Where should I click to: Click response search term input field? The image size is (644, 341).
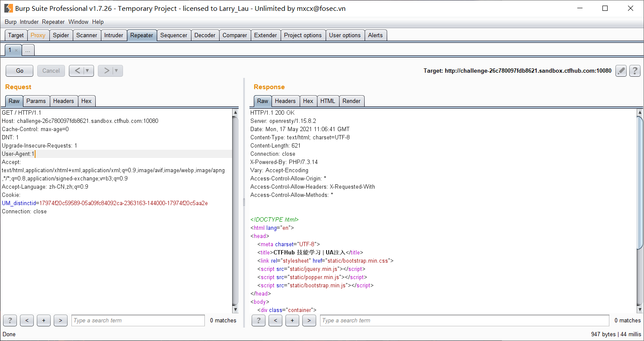pos(464,320)
